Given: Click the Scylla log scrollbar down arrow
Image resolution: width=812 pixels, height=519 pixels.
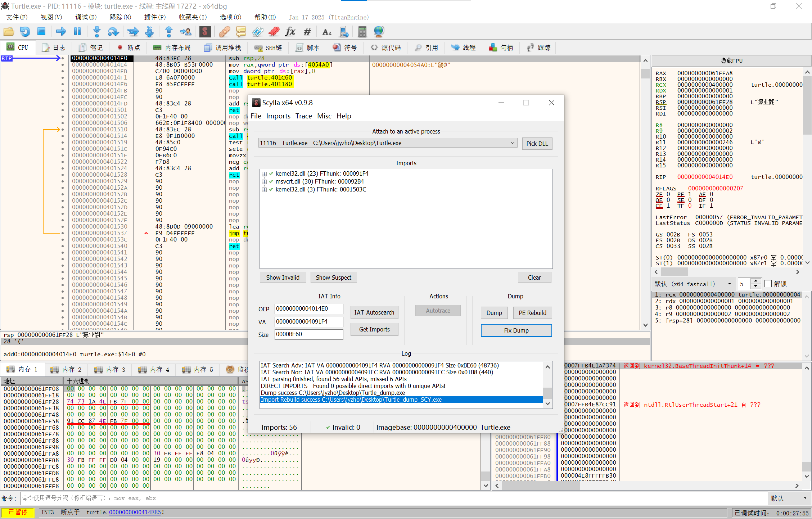Looking at the screenshot, I should (x=547, y=403).
